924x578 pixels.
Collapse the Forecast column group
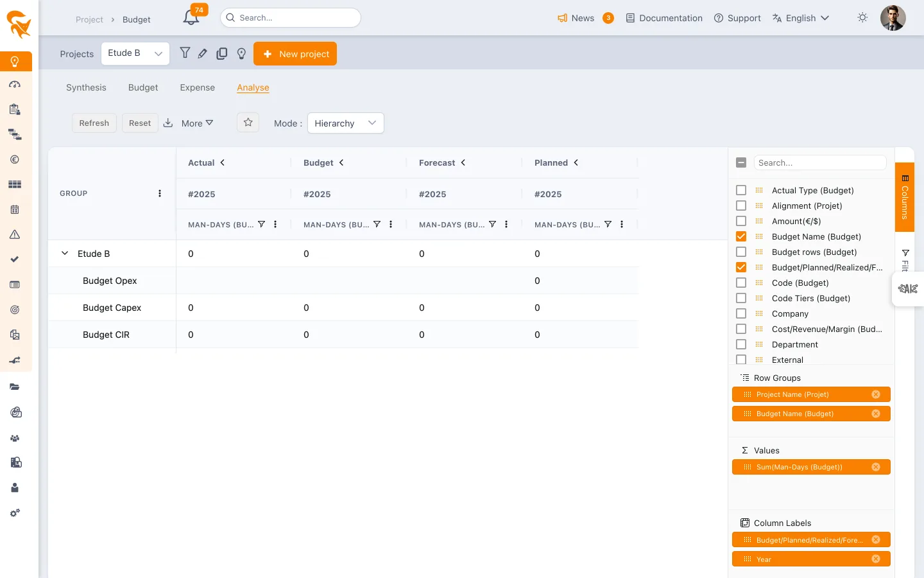463,162
